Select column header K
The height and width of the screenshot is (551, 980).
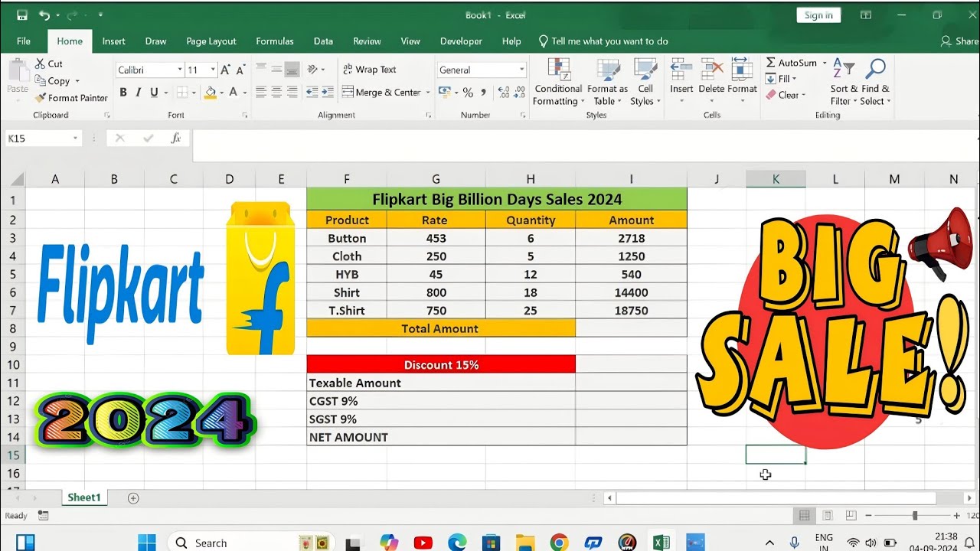tap(776, 179)
